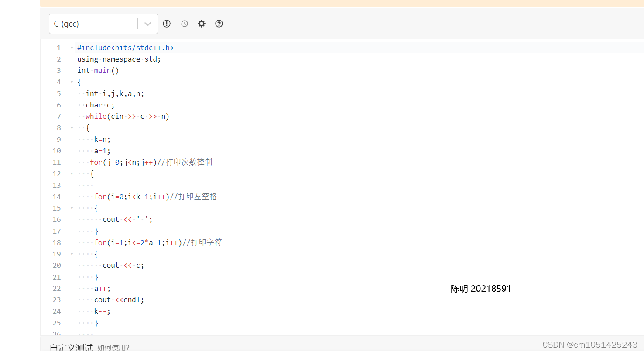Viewport: 644px width, 352px height.
Task: Open the code history restore icon
Action: pyautogui.click(x=184, y=24)
